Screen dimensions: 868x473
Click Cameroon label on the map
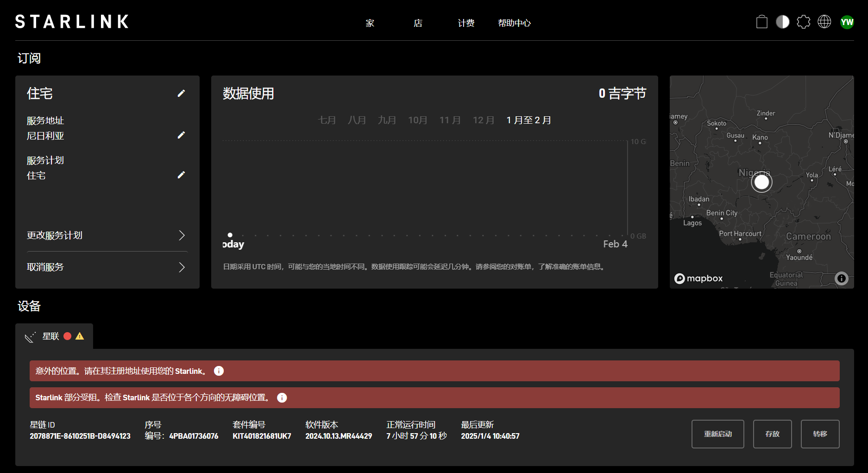[808, 237]
